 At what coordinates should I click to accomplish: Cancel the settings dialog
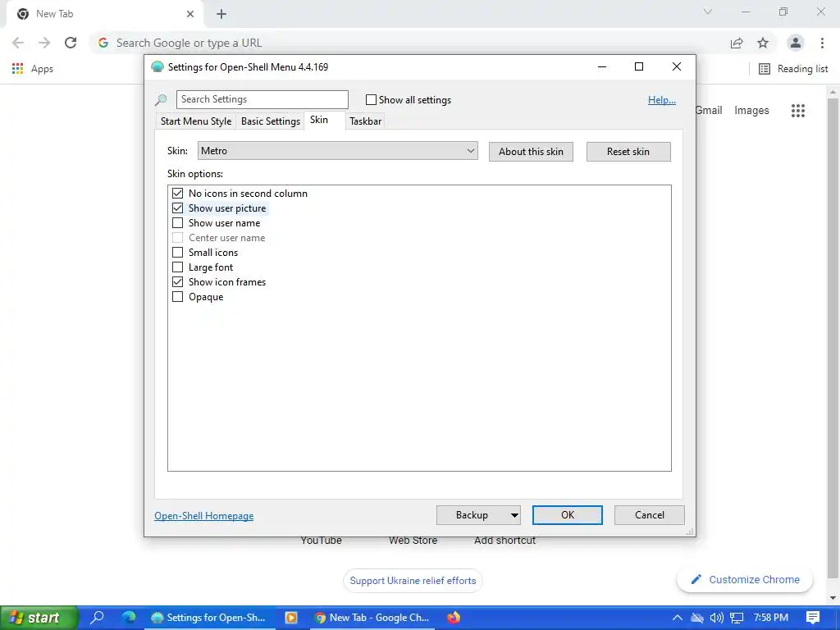click(650, 515)
